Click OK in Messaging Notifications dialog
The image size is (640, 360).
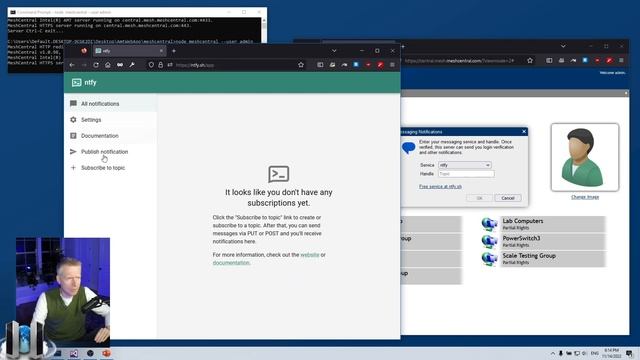point(479,198)
